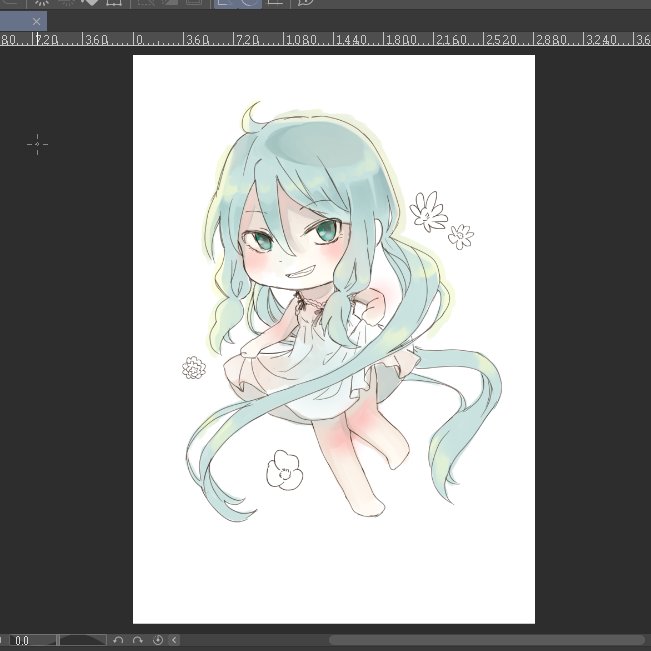This screenshot has width=651, height=651.
Task: Open the speech-bubble support icon in toolbar
Action: (x=305, y=3)
